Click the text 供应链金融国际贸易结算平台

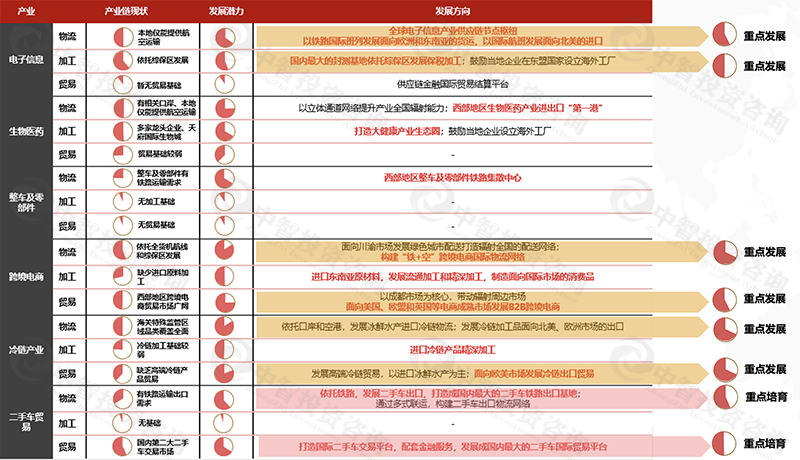453,84
